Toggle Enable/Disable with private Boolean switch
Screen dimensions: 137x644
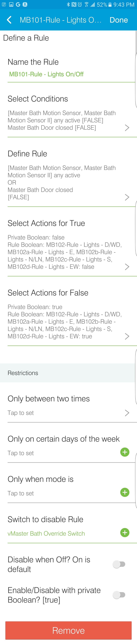pyautogui.click(x=119, y=595)
